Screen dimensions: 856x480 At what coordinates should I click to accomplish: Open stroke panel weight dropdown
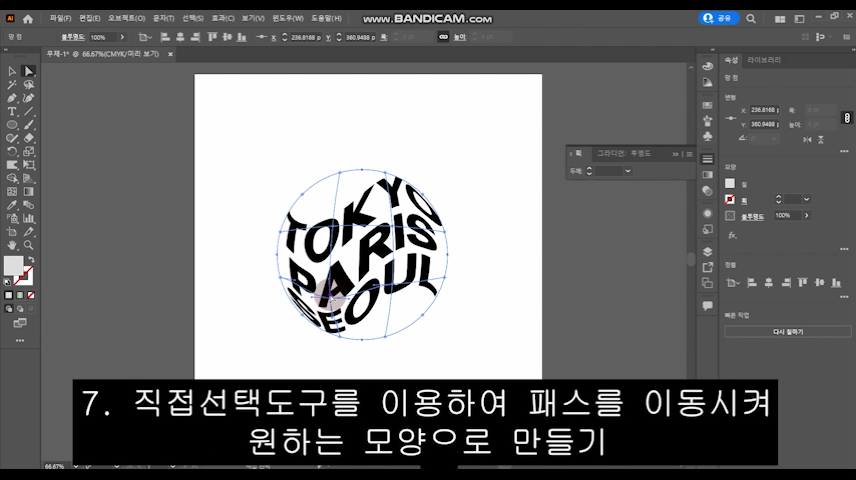click(x=628, y=171)
